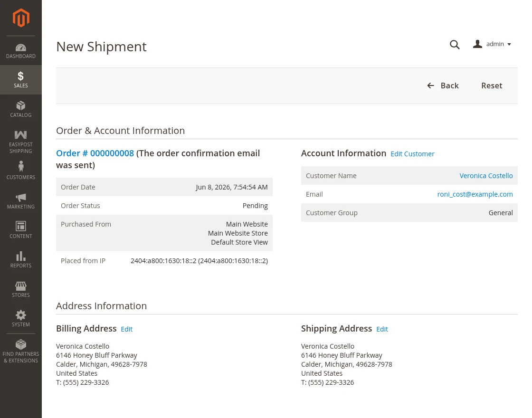The image size is (532, 418).
Task: Click the New Shipment page title
Action: [x=101, y=47]
